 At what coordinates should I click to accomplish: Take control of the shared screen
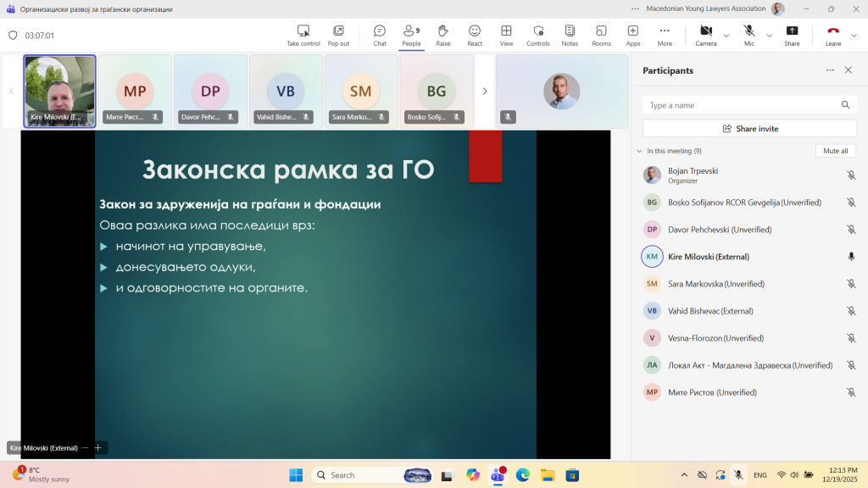(303, 32)
